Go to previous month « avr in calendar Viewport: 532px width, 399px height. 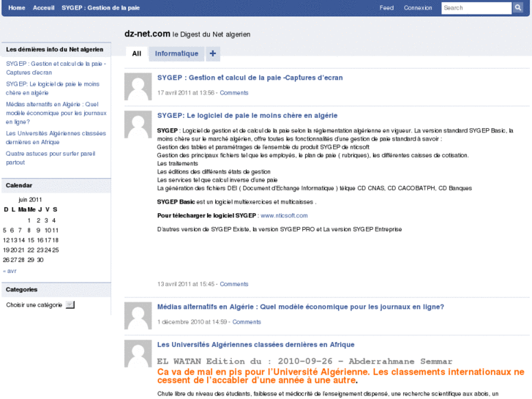[10, 271]
